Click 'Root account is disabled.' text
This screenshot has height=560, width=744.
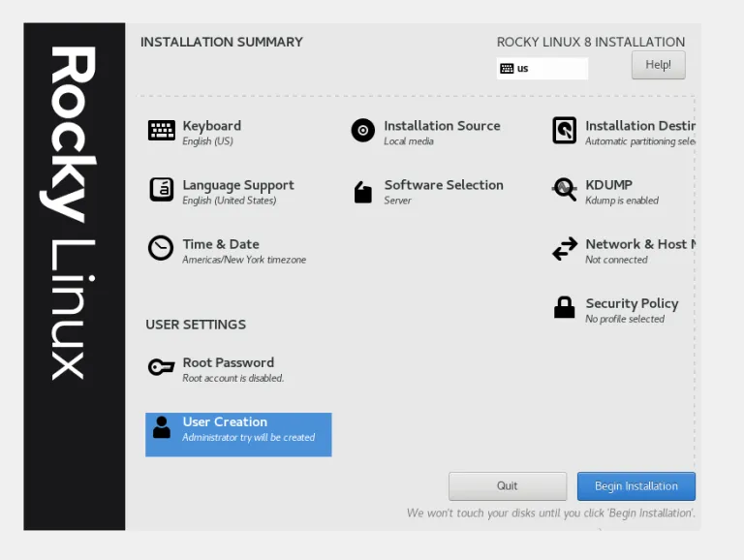232,378
